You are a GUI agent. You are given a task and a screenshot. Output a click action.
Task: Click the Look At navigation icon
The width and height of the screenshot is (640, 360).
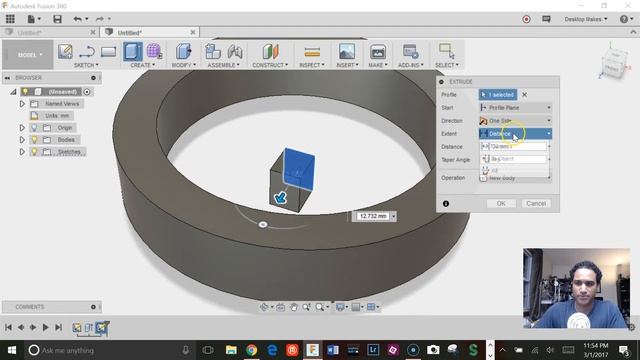coord(280,307)
